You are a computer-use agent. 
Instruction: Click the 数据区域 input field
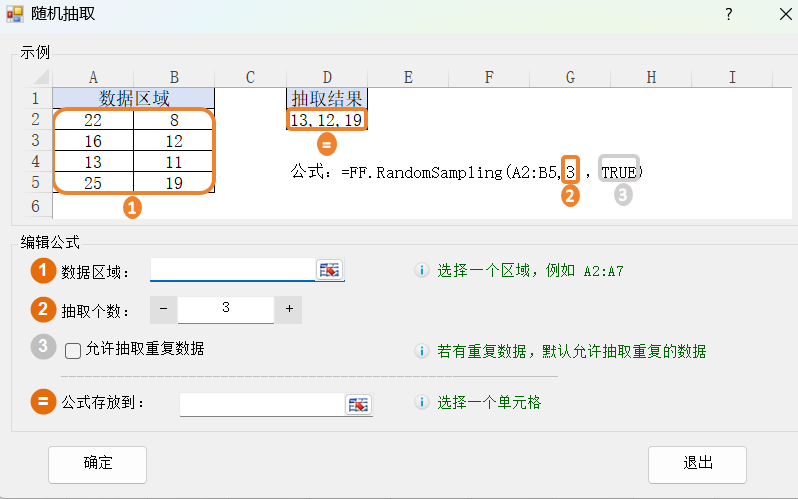232,270
